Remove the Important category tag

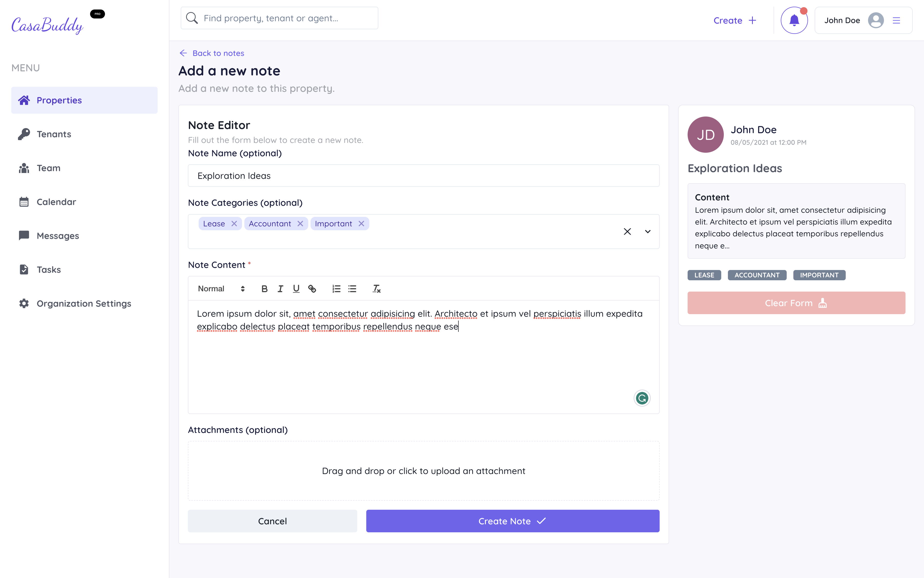tap(361, 224)
